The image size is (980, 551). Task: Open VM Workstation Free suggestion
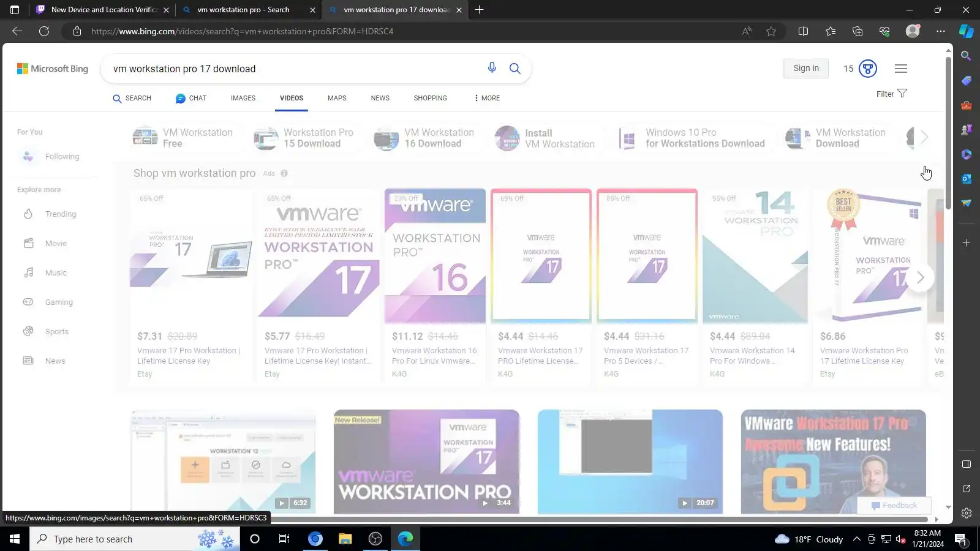[183, 138]
